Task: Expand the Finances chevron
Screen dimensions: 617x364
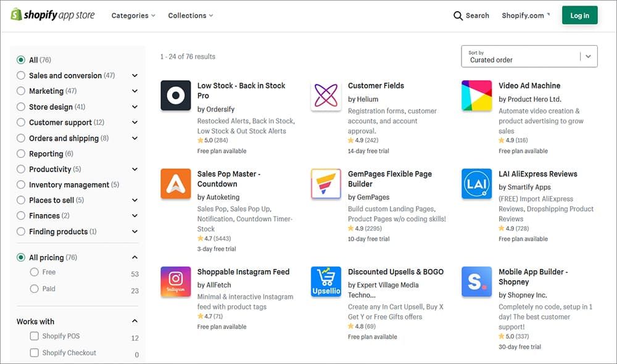Action: tap(135, 216)
